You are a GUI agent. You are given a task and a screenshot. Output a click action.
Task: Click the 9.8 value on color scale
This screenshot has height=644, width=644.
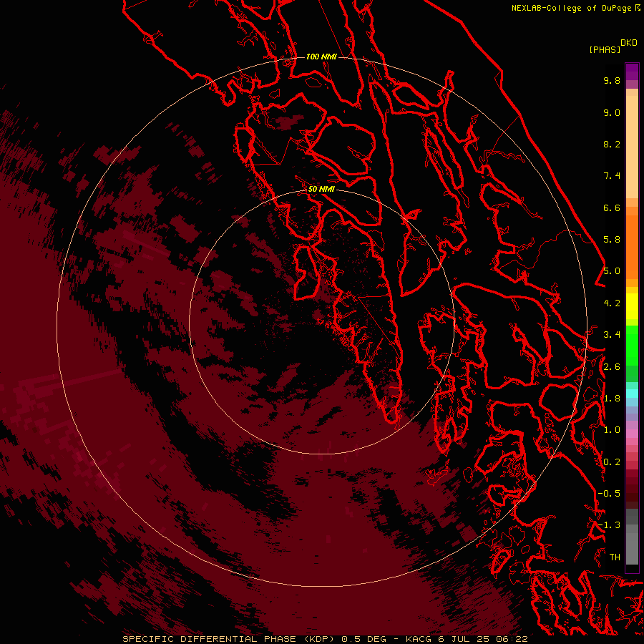coord(612,80)
